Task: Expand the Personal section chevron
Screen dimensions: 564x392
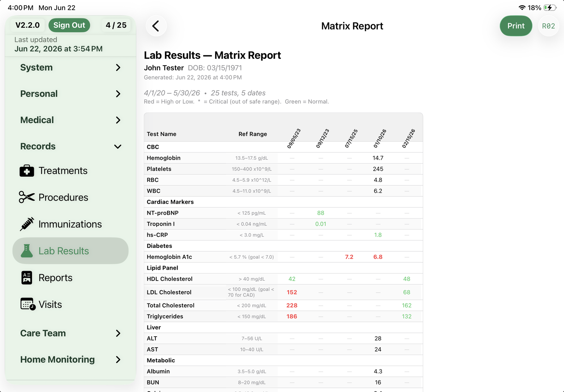Action: 118,94
